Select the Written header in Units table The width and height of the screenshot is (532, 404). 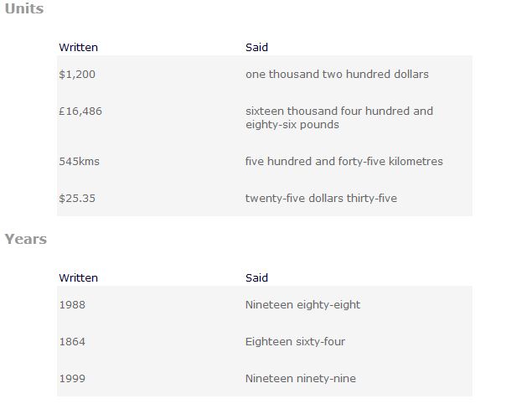(78, 48)
